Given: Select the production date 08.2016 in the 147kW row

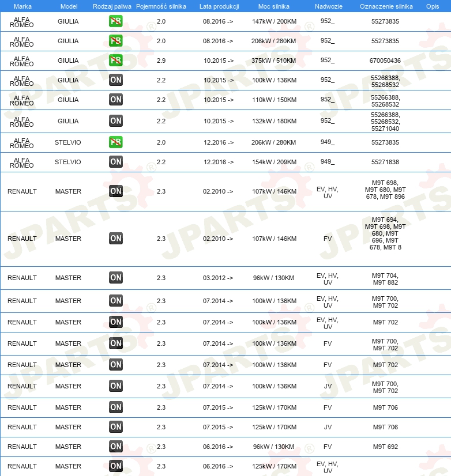Looking at the screenshot, I should (218, 21).
